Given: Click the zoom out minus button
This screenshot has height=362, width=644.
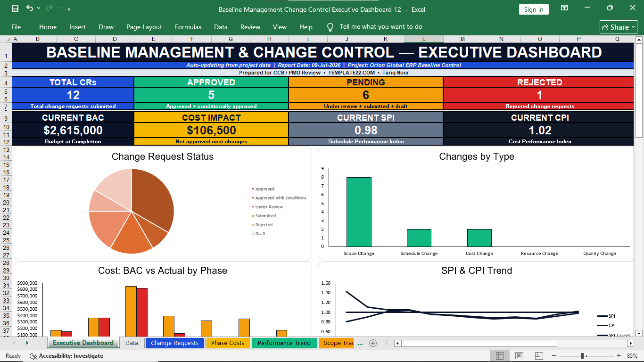Looking at the screenshot, I should point(554,356).
